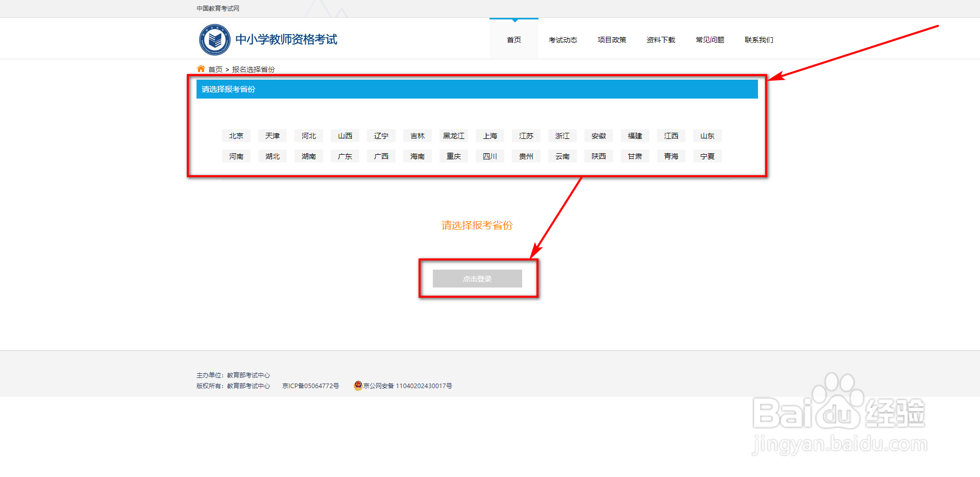The image size is (980, 477).
Task: Select 宁夏 as exam province
Action: click(x=707, y=156)
